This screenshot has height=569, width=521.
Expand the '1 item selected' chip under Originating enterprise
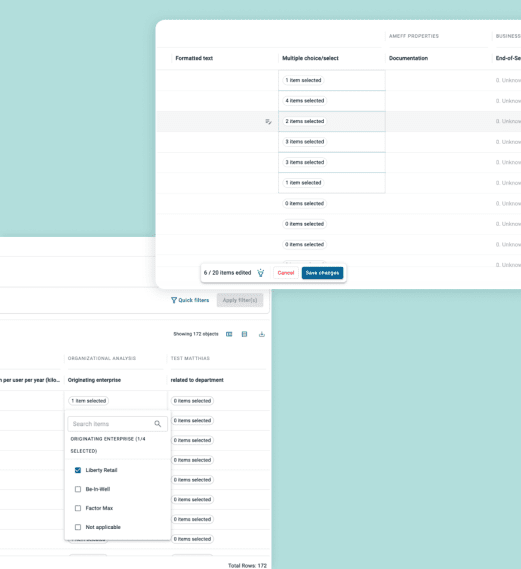(89, 401)
